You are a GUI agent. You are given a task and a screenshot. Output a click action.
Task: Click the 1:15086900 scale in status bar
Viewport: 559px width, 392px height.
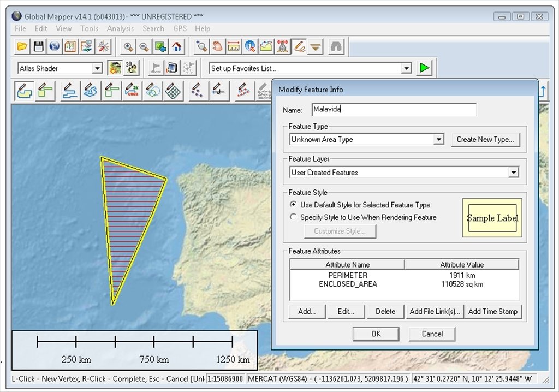click(x=225, y=379)
